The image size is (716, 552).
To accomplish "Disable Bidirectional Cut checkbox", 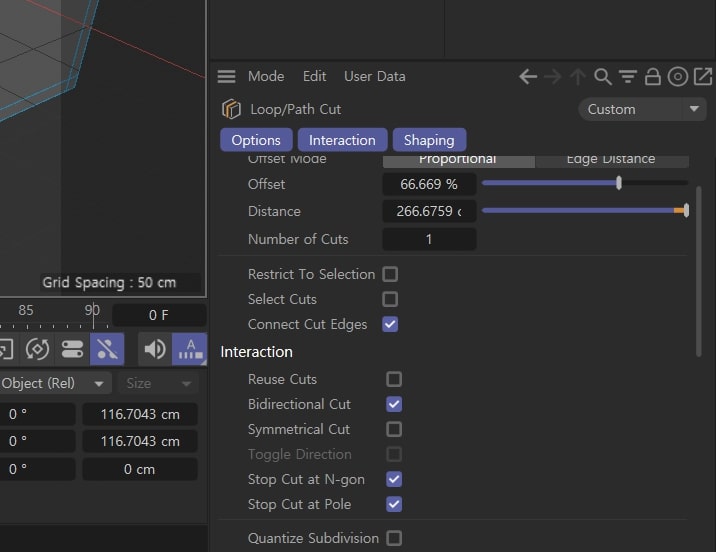I will (394, 404).
